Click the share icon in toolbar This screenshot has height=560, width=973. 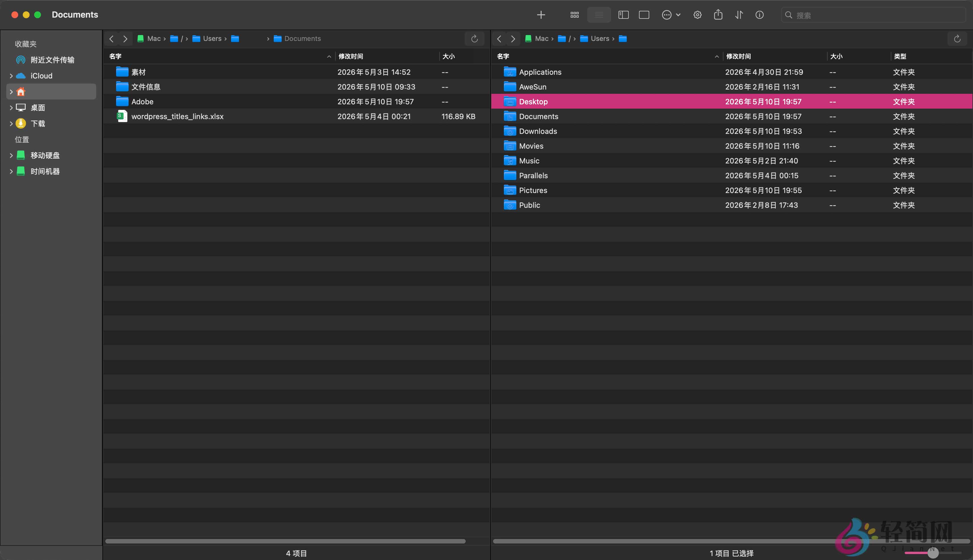(718, 14)
